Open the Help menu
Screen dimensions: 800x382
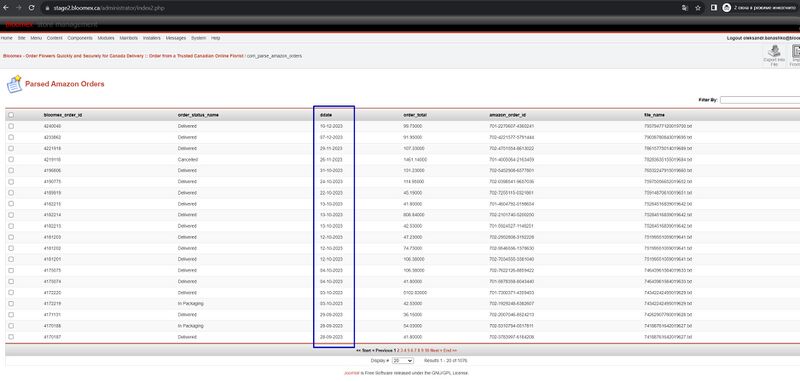pyautogui.click(x=216, y=38)
